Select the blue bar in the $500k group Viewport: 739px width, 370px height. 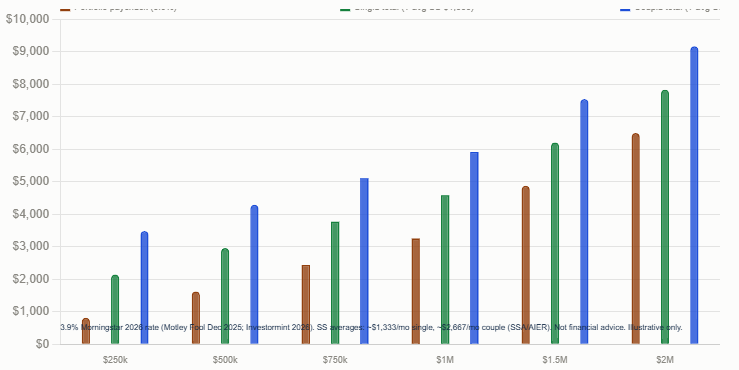tap(255, 275)
